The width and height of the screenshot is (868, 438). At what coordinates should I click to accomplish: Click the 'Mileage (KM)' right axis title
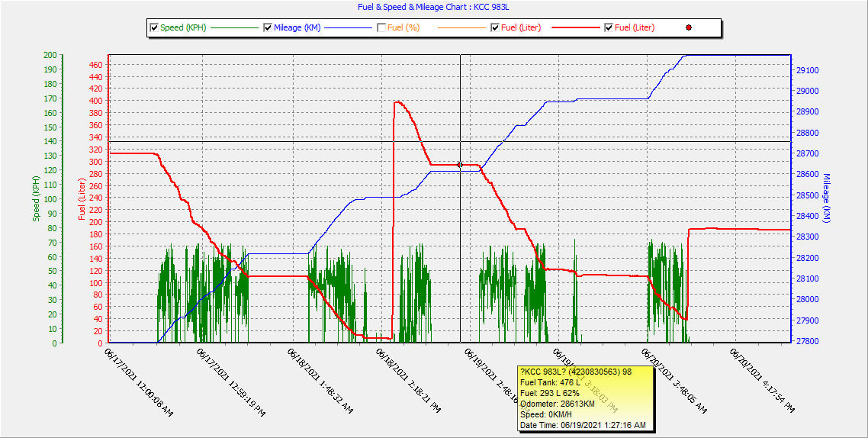pyautogui.click(x=826, y=198)
